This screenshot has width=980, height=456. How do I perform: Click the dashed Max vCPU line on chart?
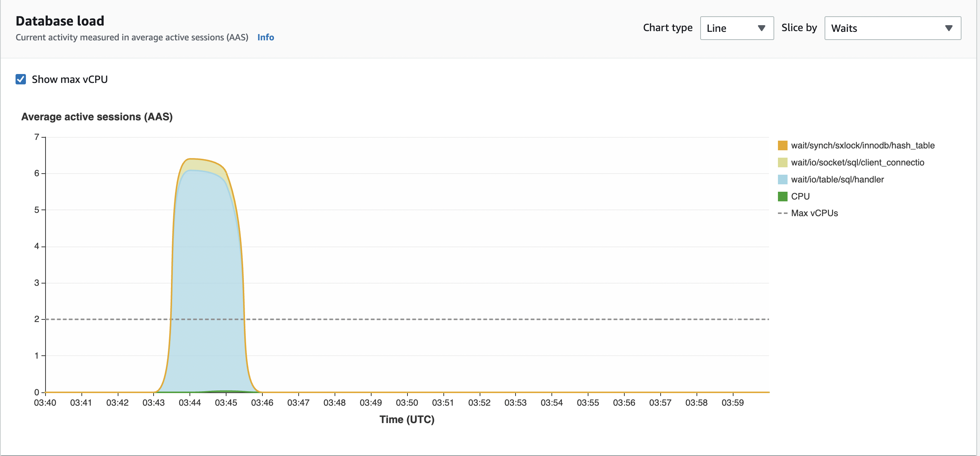(x=457, y=319)
